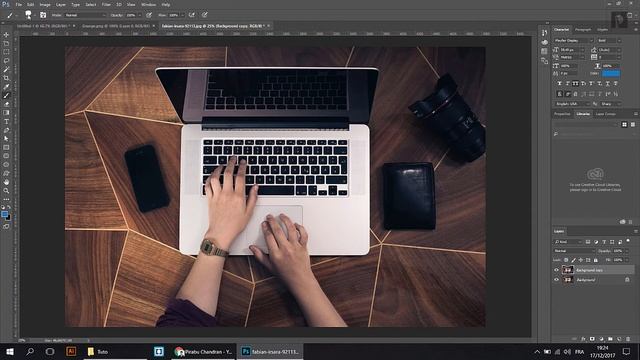This screenshot has width=640, height=360.
Task: Switch Libraries to list view icon
Action: coord(633,124)
